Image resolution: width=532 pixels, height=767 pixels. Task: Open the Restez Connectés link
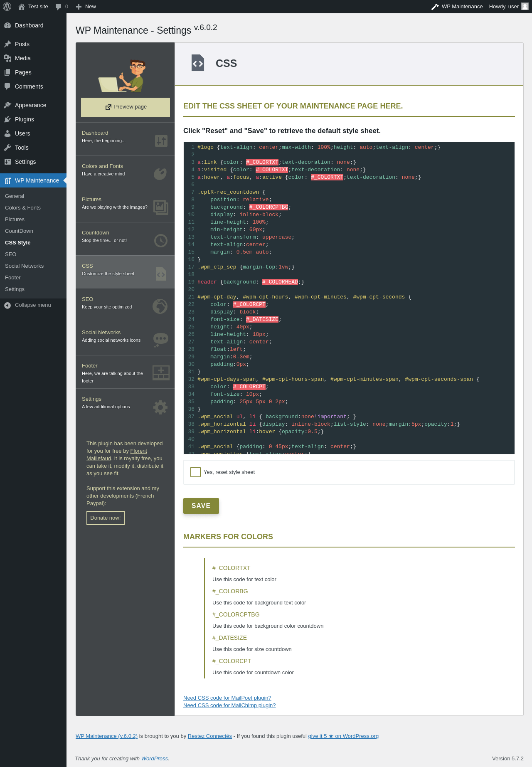(x=210, y=736)
